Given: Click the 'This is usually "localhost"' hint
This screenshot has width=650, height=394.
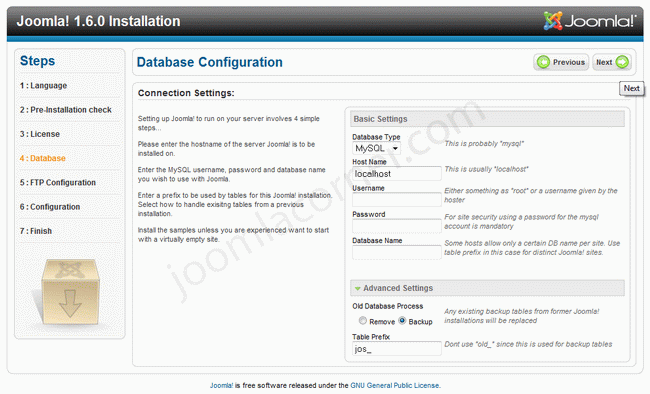Looking at the screenshot, I should 486,169.
